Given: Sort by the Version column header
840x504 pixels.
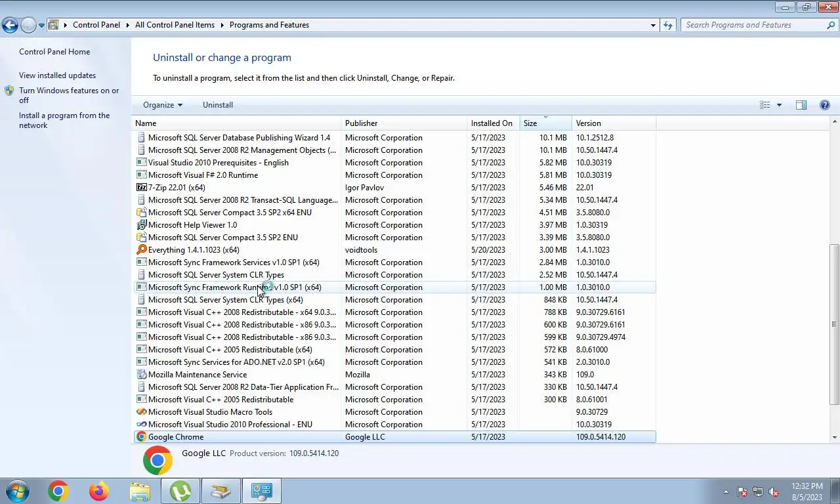Looking at the screenshot, I should tap(614, 123).
